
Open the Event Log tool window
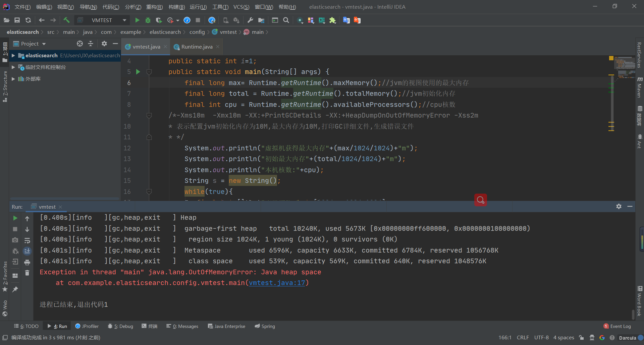(x=617, y=326)
